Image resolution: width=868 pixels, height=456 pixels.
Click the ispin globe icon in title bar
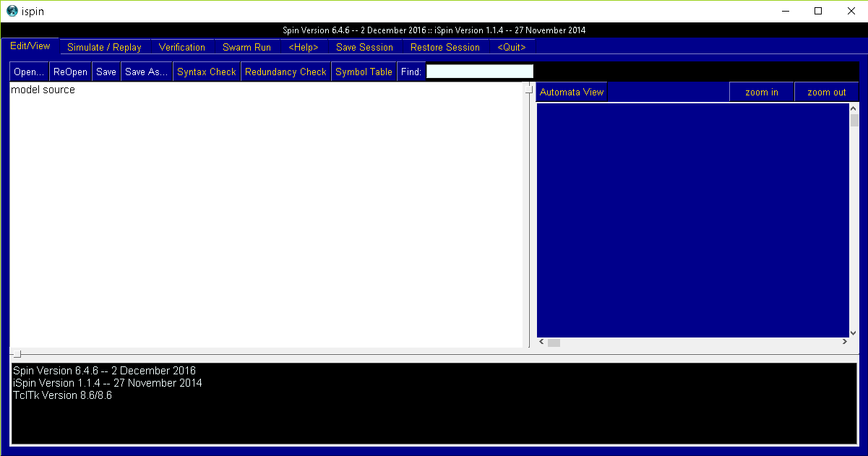click(x=12, y=11)
